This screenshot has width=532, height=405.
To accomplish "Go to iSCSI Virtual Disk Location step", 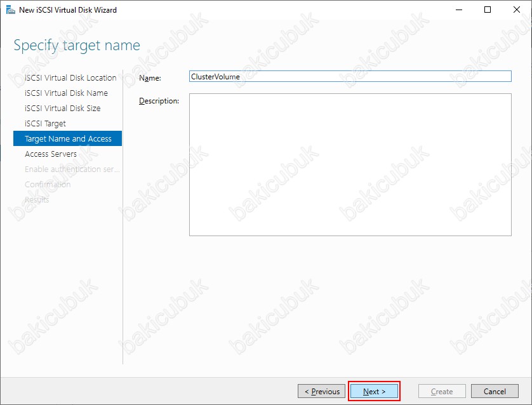I will pyautogui.click(x=70, y=77).
